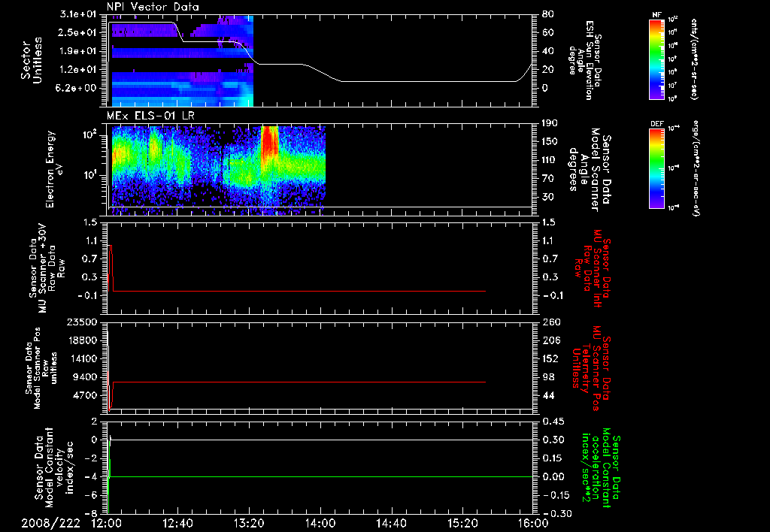The height and width of the screenshot is (532, 770).
Task: Select the 'Model Scanner Angle degrees' axis title
Action: (590, 170)
